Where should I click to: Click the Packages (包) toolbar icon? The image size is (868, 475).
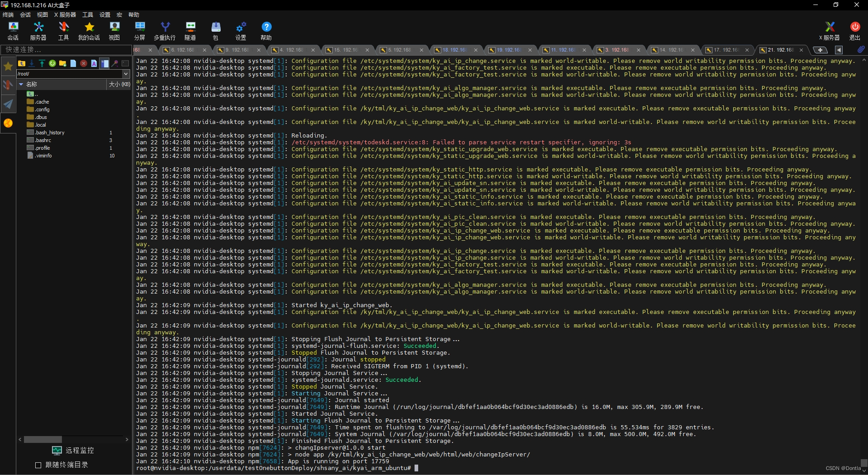(x=216, y=31)
